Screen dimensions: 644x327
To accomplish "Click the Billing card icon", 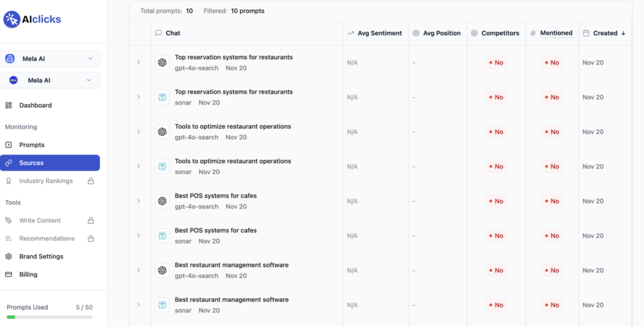I will [9, 274].
